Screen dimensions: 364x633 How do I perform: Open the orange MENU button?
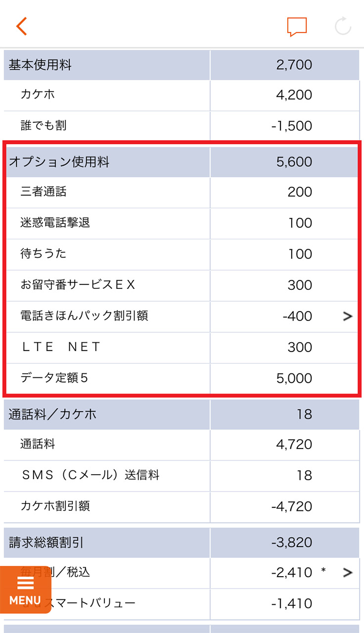pos(25,589)
